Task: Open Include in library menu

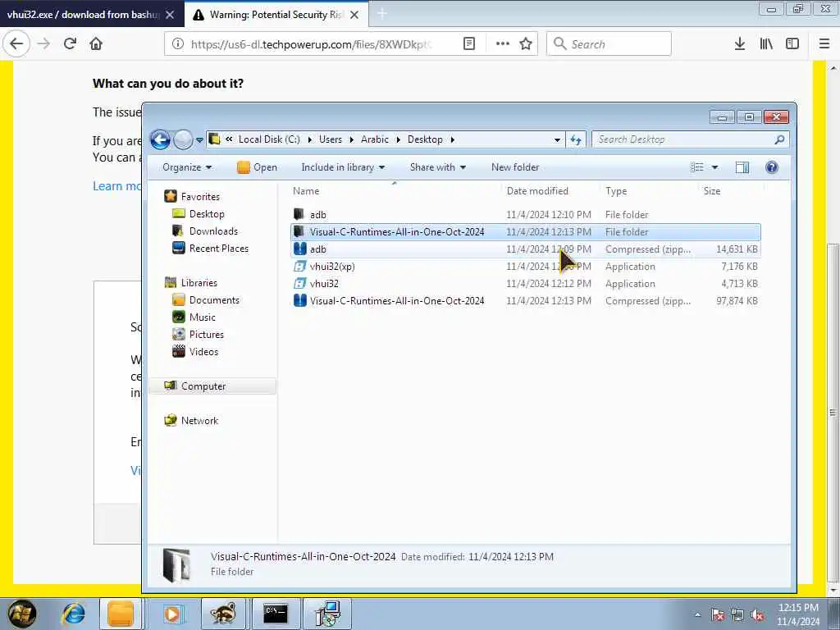Action: (343, 167)
